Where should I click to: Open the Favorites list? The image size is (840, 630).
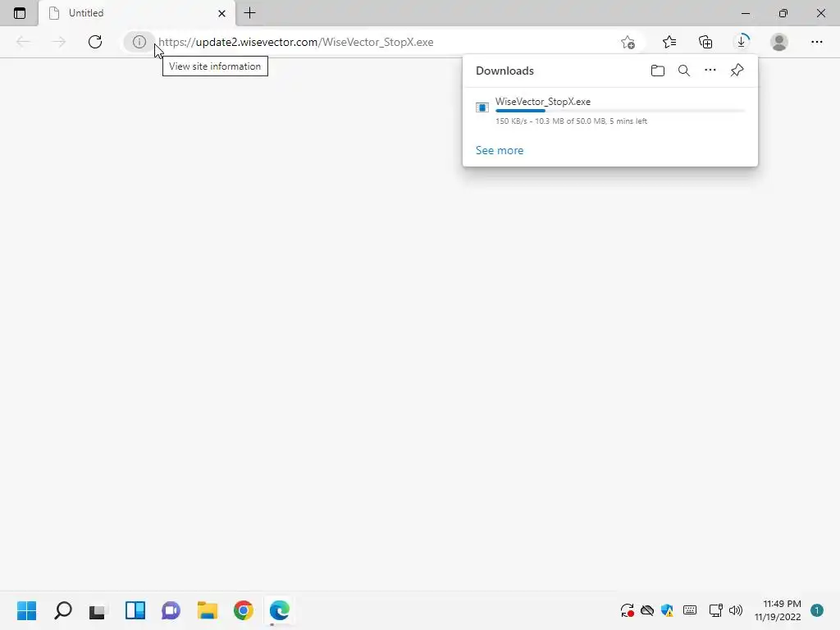[x=669, y=42]
